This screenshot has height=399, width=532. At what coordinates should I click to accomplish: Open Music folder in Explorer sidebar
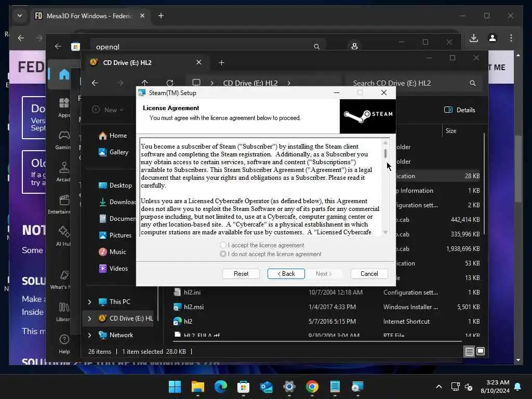[x=112, y=252]
